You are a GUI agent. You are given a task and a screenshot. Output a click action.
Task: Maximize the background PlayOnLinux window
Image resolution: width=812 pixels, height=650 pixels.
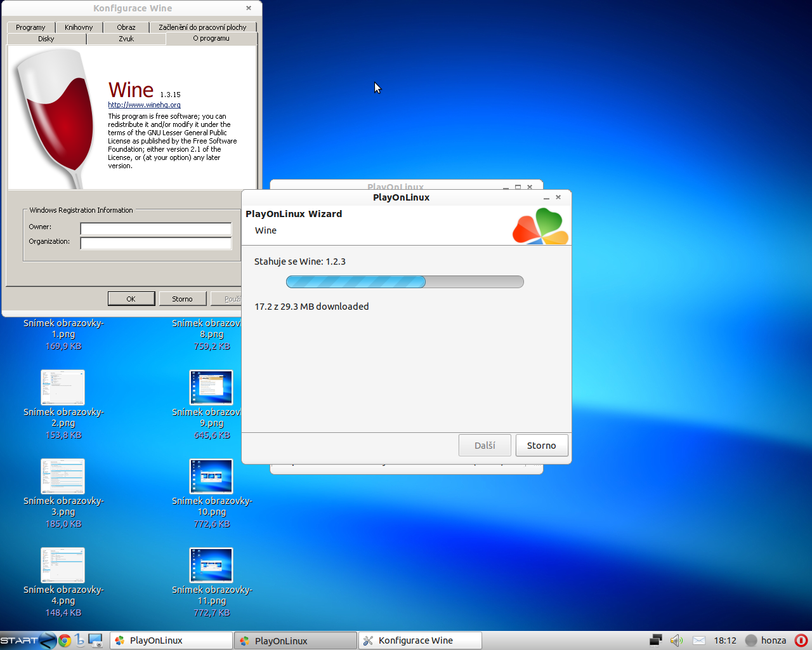click(x=518, y=187)
